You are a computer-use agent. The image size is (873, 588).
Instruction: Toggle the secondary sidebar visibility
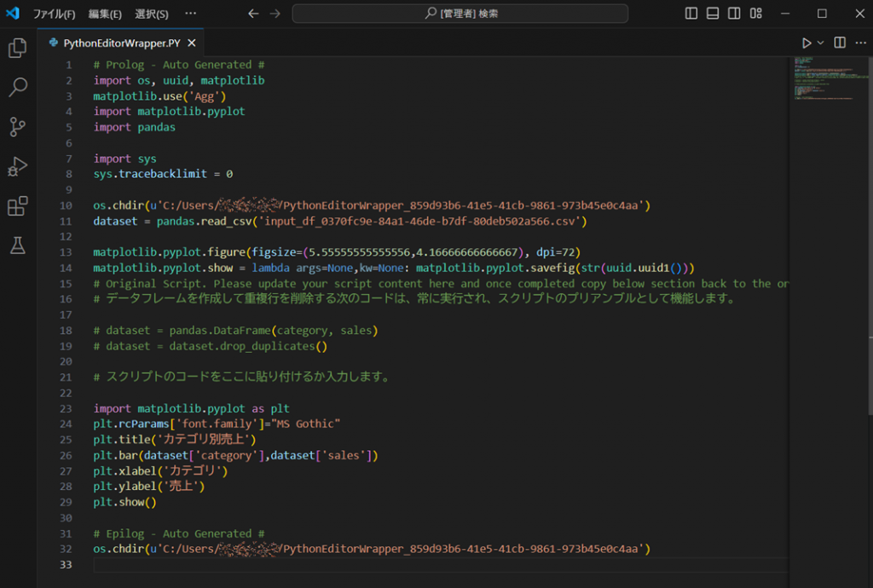pos(733,14)
